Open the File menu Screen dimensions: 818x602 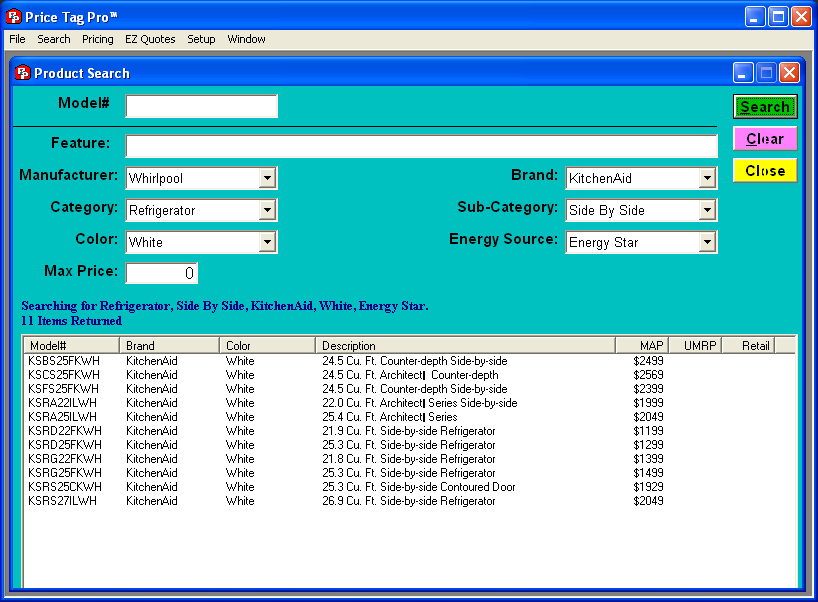(x=17, y=39)
